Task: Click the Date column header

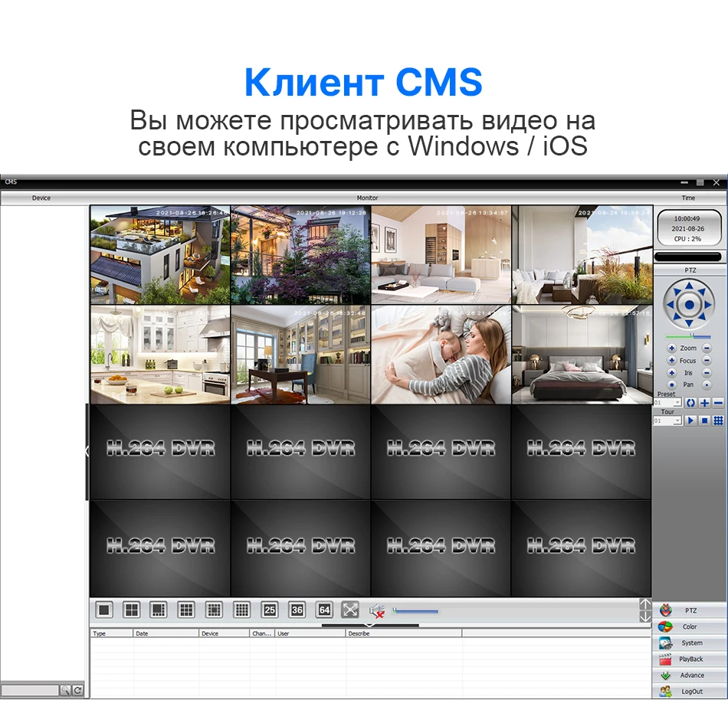Action: [x=166, y=633]
